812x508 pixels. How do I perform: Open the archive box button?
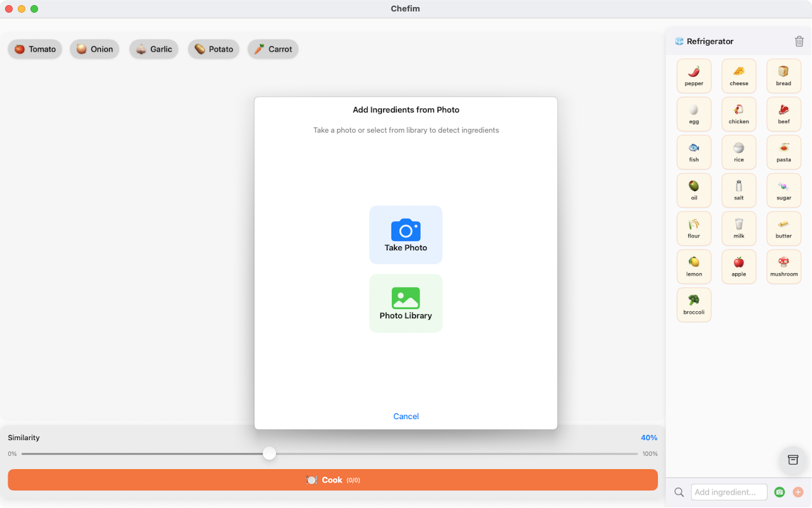tap(793, 460)
